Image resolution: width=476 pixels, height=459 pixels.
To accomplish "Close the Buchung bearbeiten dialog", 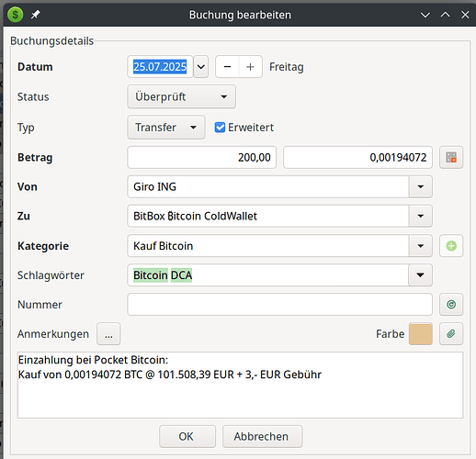I will click(x=465, y=15).
